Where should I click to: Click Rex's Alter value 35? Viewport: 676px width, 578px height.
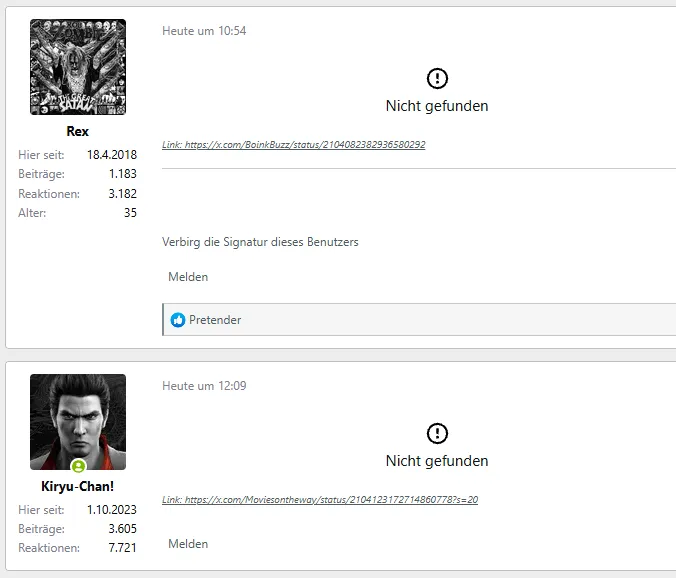pos(131,212)
